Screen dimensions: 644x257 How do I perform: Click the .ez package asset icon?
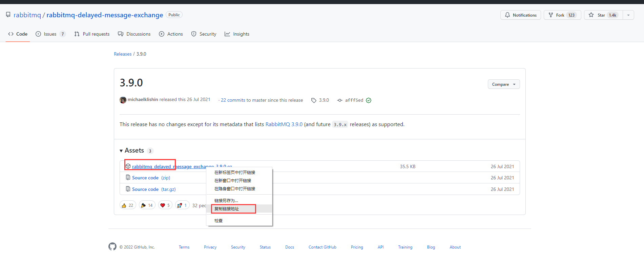128,166
